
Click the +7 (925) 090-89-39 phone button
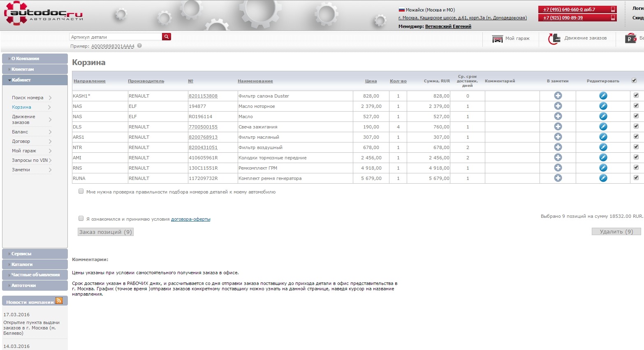click(577, 18)
